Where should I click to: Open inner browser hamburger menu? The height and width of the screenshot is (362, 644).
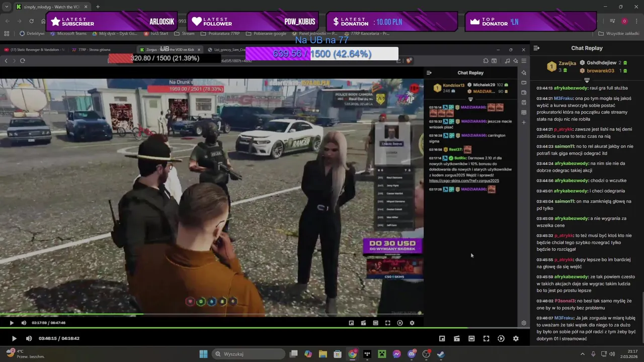524,61
